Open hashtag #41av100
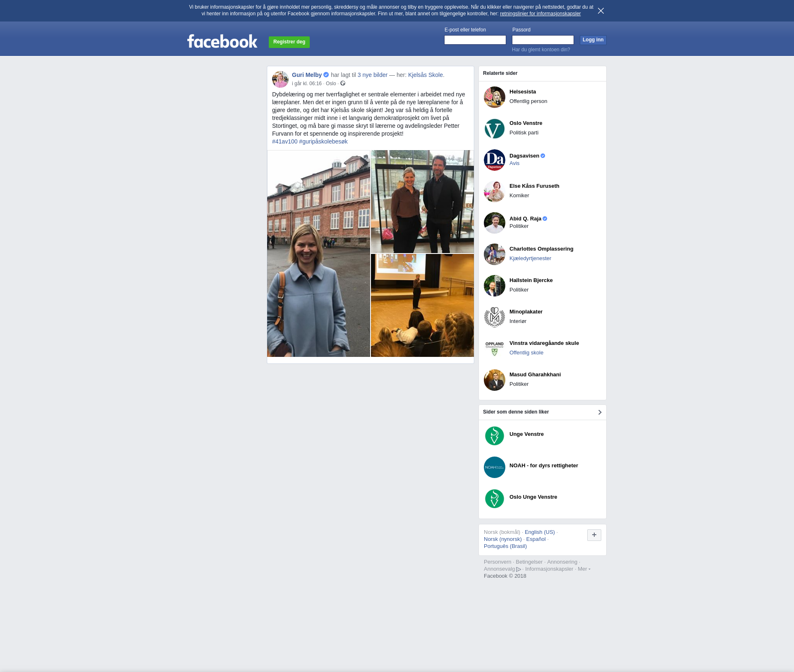Image resolution: width=794 pixels, height=672 pixels. pos(285,141)
